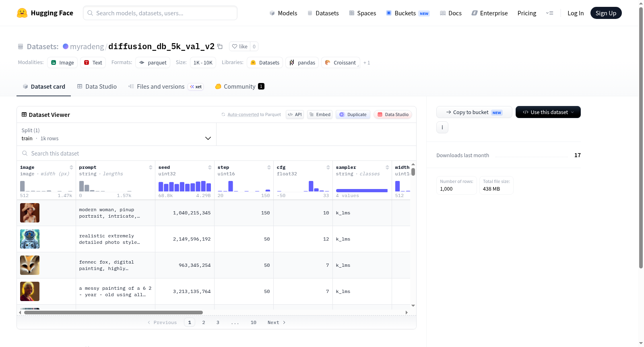Sort the prompt column with its arrows
This screenshot has height=347, width=644.
tap(151, 167)
